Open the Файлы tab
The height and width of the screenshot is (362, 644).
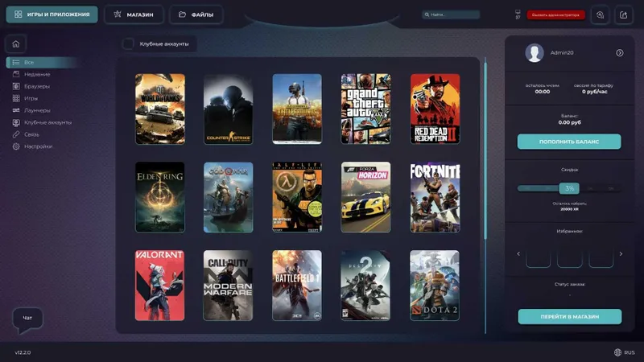[196, 14]
